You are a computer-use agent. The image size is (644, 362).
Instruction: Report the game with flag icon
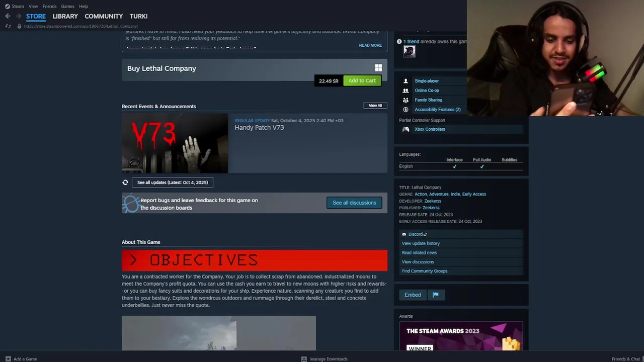436,295
